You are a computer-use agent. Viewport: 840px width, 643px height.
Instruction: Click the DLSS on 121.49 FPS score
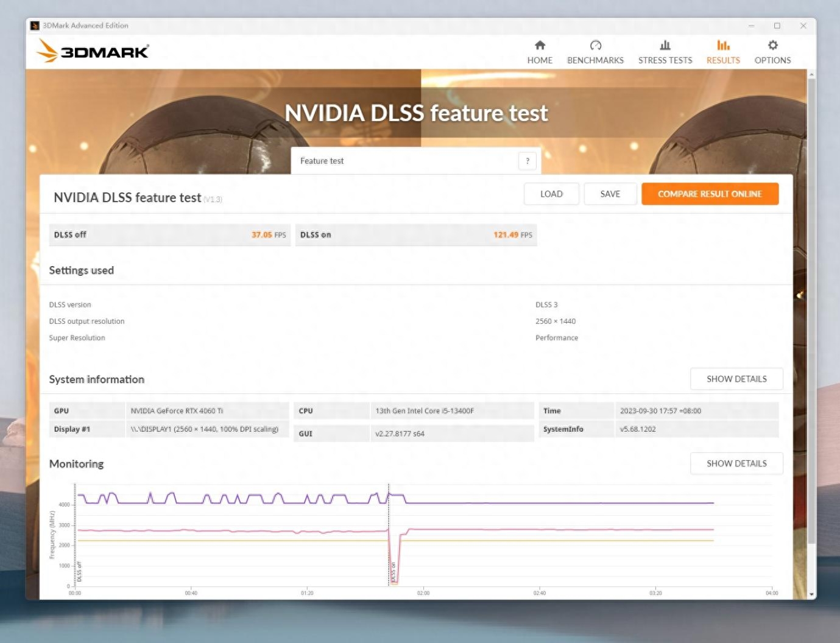click(x=416, y=234)
